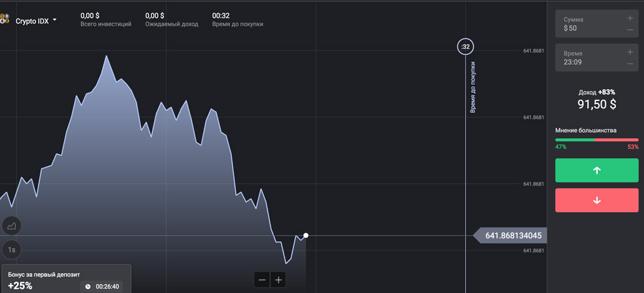The height and width of the screenshot is (293, 644).
Task: Click the bonus countdown timer 00:26:40
Action: click(101, 286)
